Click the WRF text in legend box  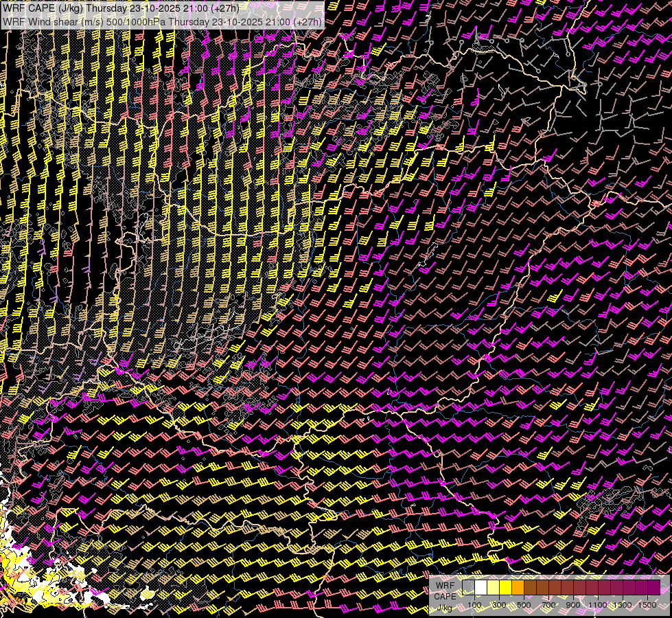click(x=444, y=585)
